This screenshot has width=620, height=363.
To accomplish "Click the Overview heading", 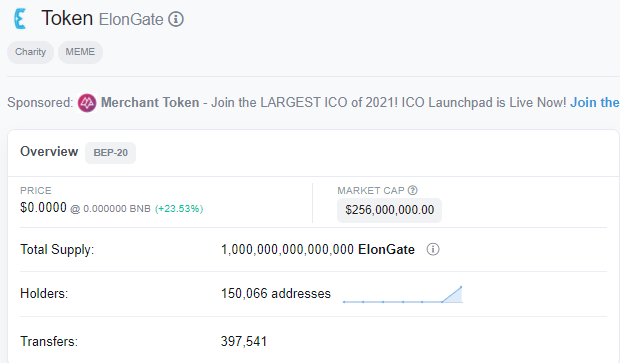I will pyautogui.click(x=49, y=152).
